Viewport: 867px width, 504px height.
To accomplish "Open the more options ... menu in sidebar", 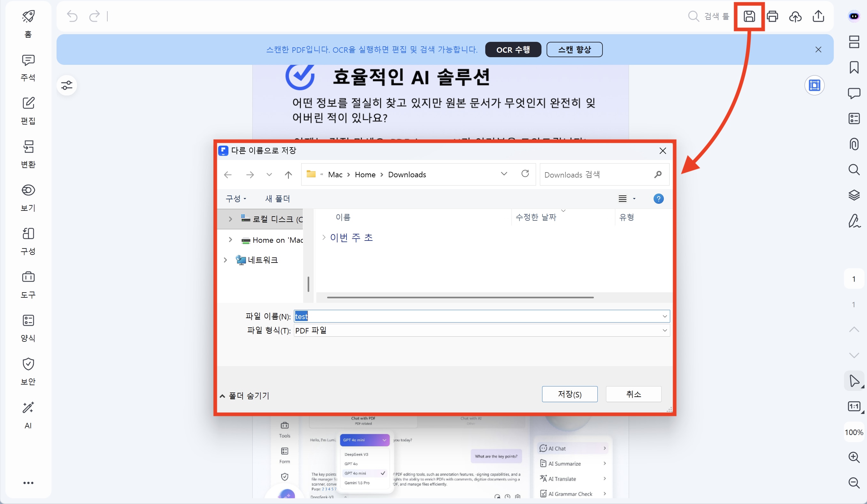I will point(28,483).
